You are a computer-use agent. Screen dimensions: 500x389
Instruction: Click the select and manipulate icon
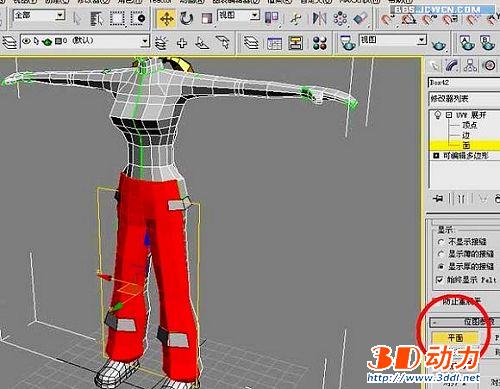coord(295,19)
